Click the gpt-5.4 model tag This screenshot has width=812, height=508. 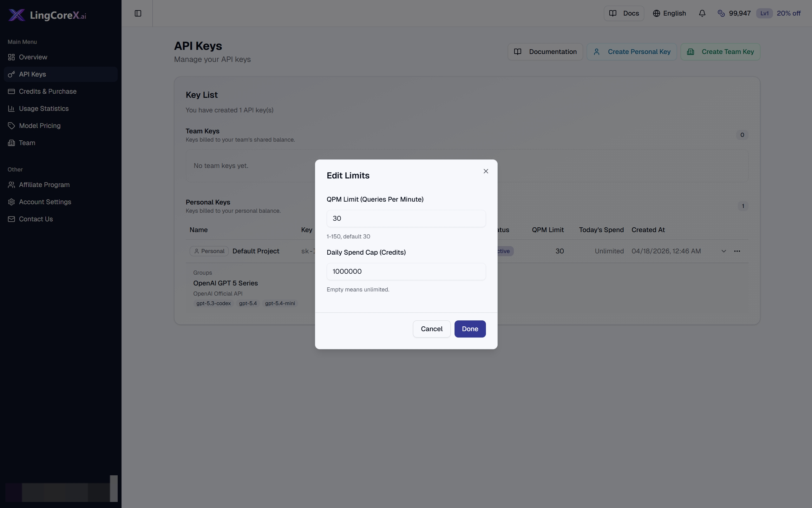(x=248, y=304)
